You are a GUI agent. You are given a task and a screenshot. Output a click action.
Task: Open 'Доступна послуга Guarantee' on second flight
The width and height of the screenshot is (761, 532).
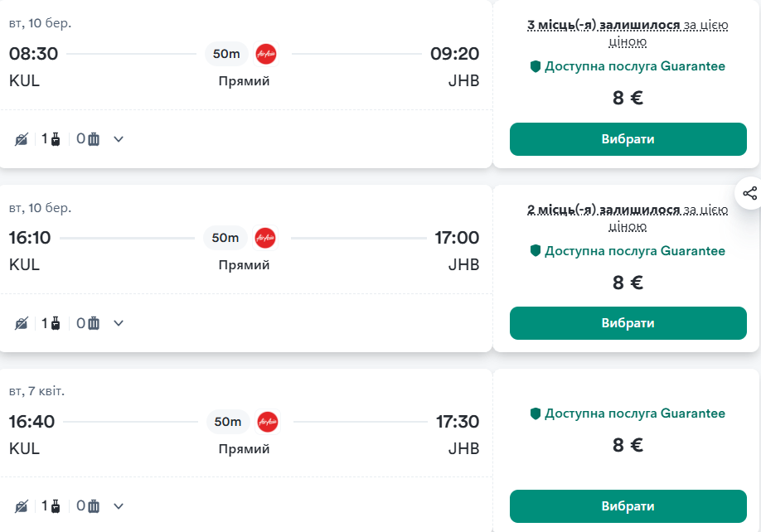[628, 250]
